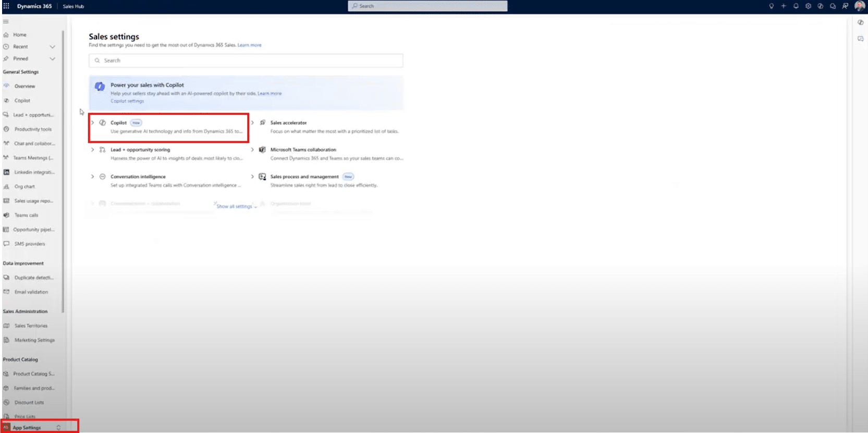Open Copilot settings link in banner
This screenshot has height=433, width=868.
127,101
